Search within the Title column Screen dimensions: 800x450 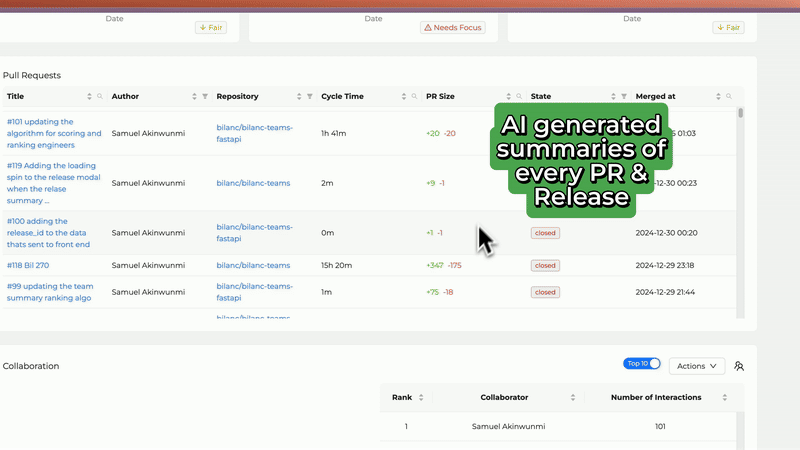(100, 96)
